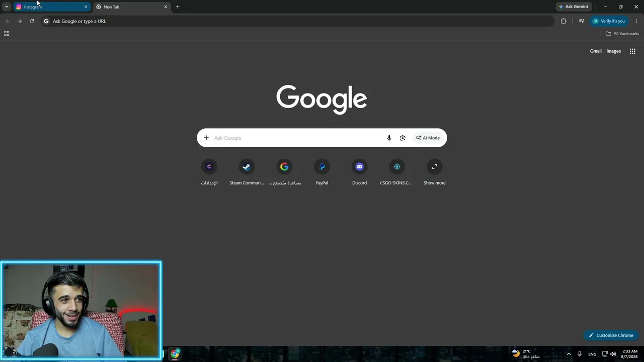
Task: Search by image with Lens icon
Action: point(403,138)
